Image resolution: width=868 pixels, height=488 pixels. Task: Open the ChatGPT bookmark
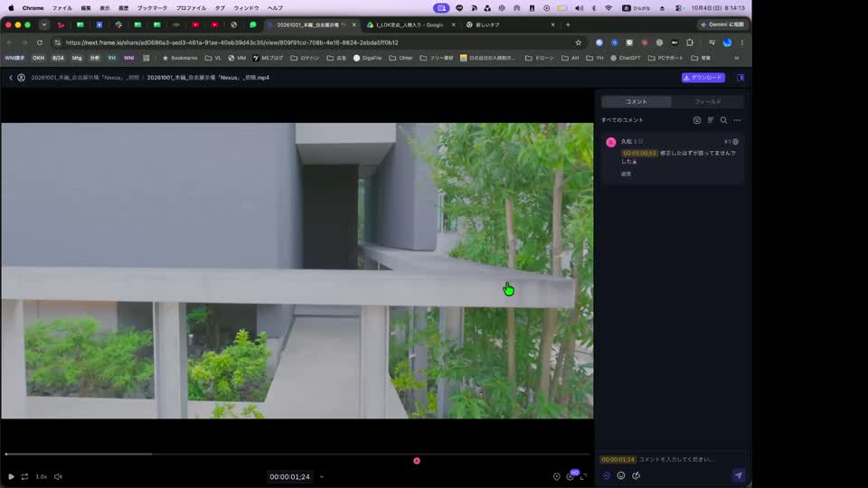click(x=626, y=58)
